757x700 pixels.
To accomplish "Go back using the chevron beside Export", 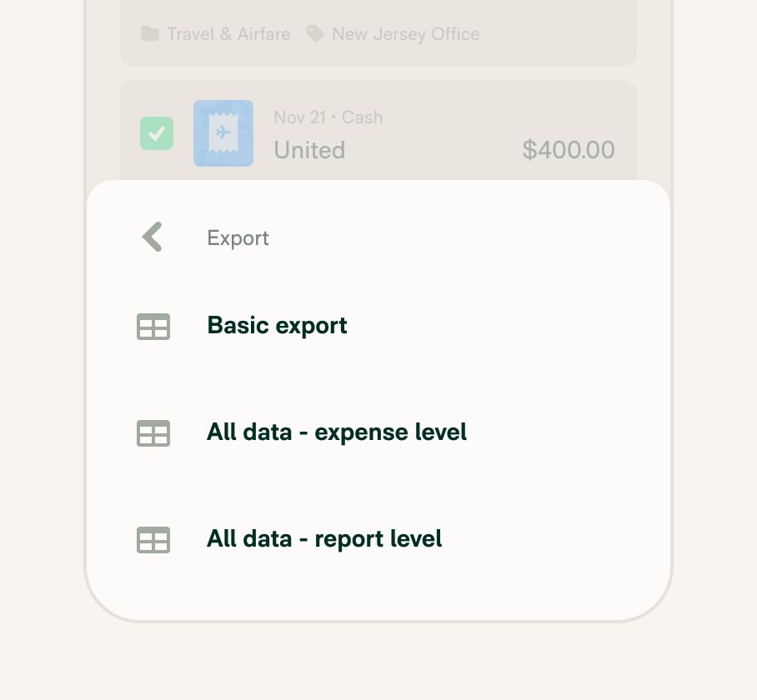I will [153, 237].
